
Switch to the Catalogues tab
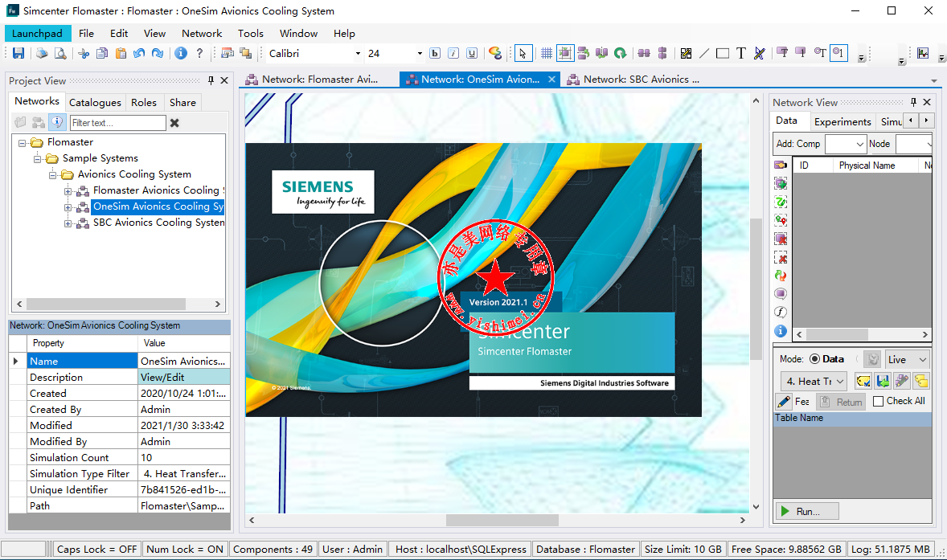point(95,103)
